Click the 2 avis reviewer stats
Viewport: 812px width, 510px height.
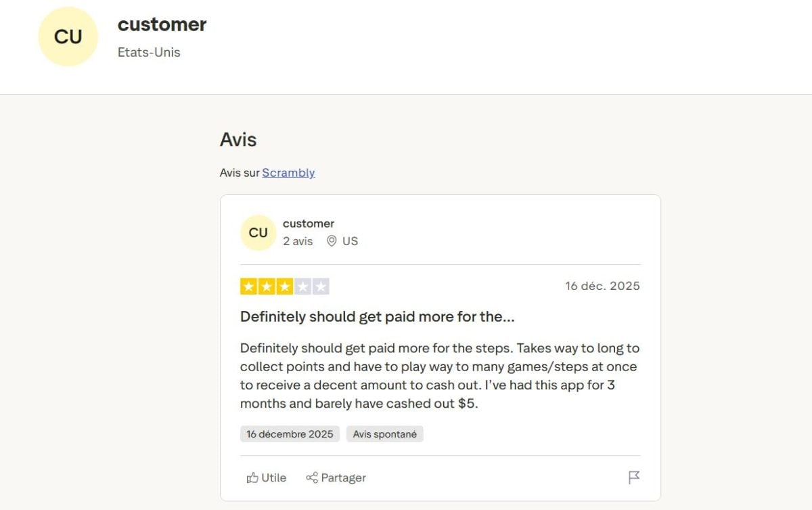point(296,241)
